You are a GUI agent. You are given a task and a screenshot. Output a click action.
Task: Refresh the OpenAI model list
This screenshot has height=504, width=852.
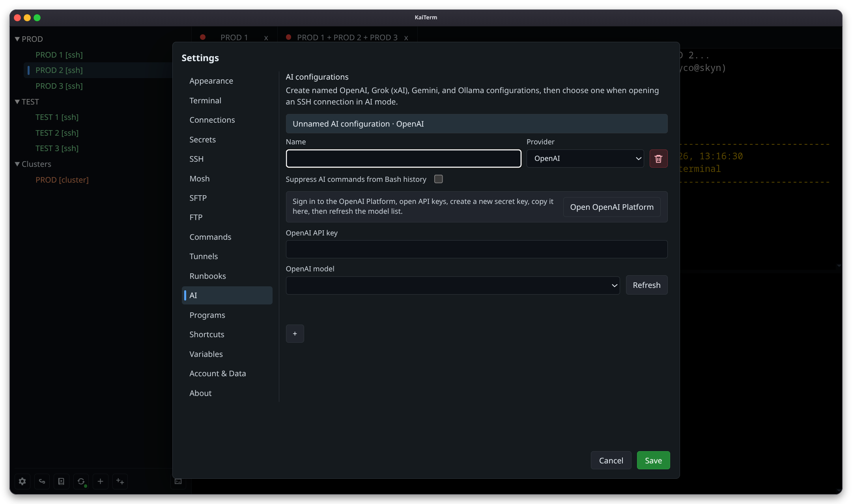[x=646, y=285]
